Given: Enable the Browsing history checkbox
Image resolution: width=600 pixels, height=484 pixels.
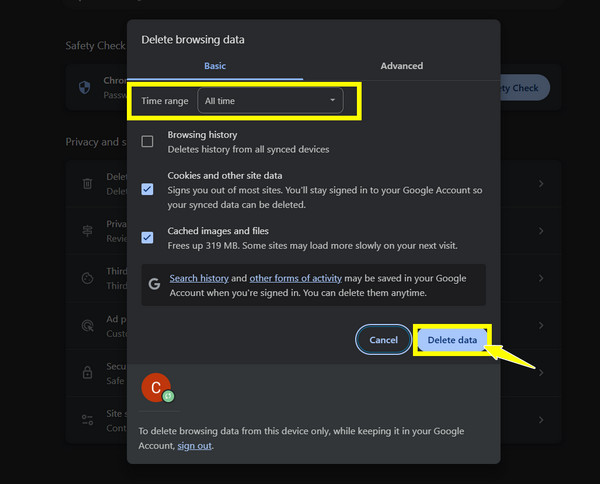Looking at the screenshot, I should (x=147, y=141).
